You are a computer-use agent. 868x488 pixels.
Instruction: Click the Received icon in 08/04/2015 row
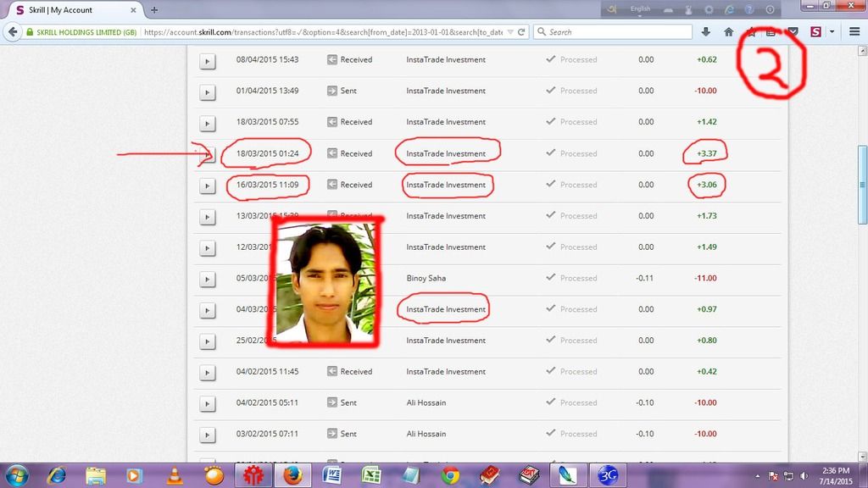332,60
